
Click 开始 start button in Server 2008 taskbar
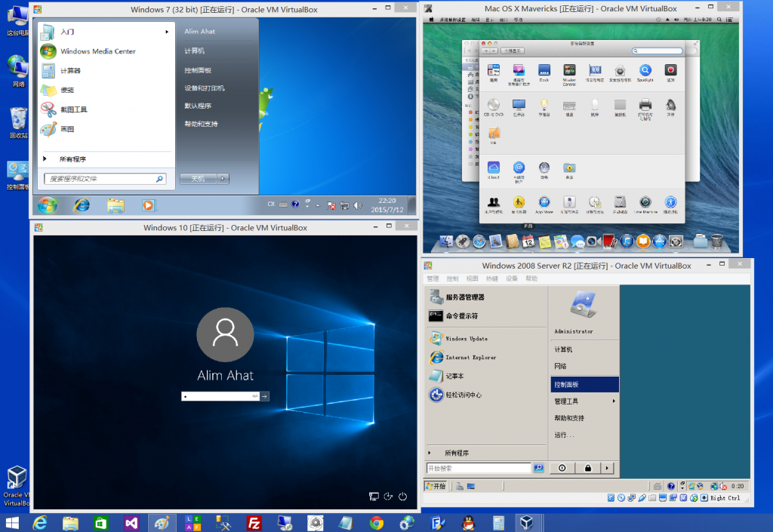tap(436, 486)
